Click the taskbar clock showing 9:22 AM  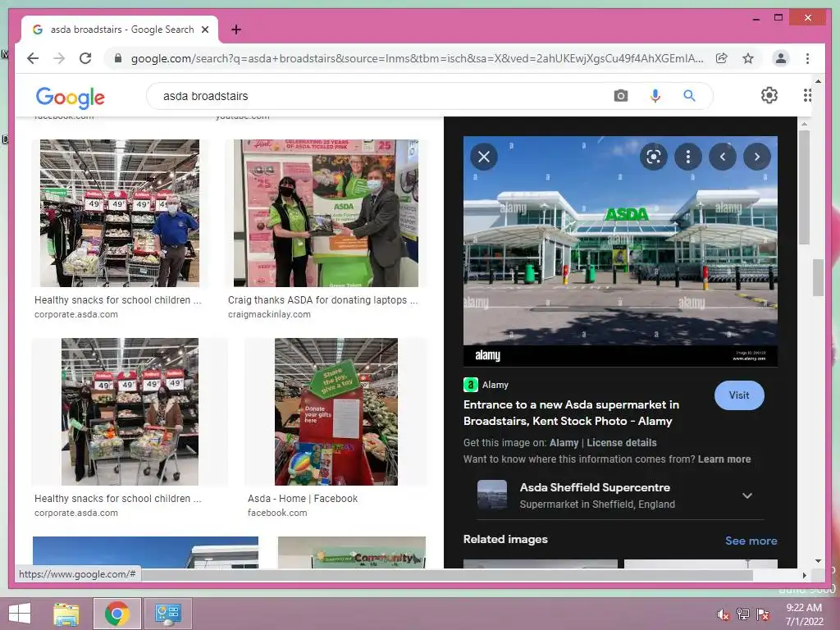click(804, 614)
